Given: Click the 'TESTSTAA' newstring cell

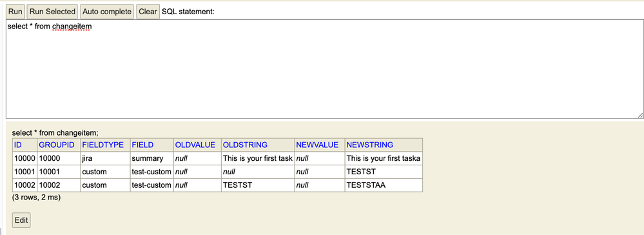Looking at the screenshot, I should [x=384, y=185].
